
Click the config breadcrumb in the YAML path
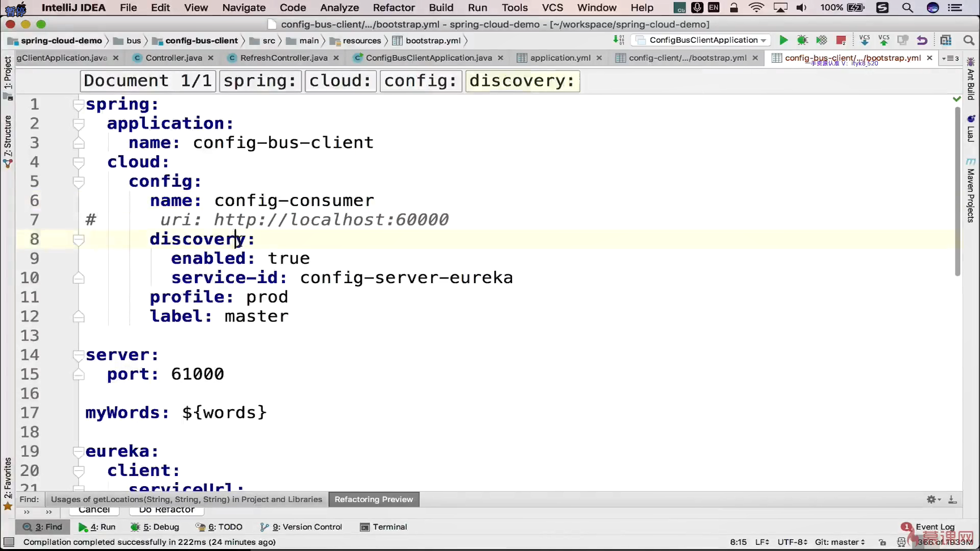[x=420, y=81]
